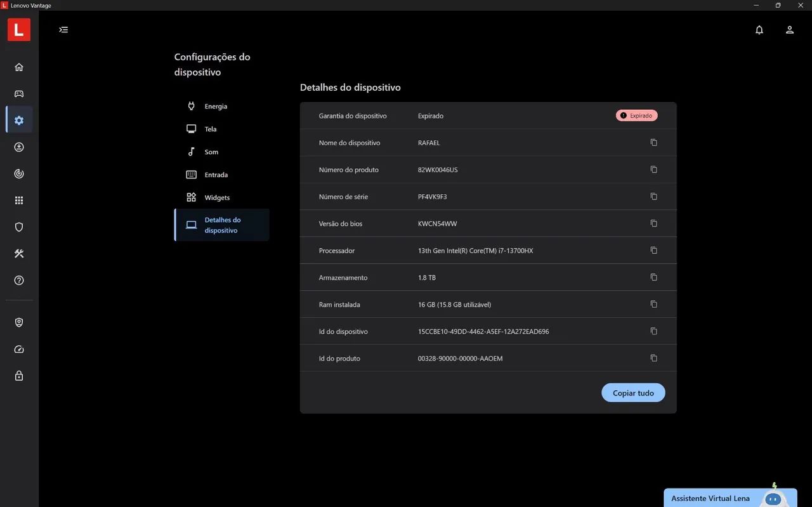Click the red Lenovo L logo

(x=19, y=30)
